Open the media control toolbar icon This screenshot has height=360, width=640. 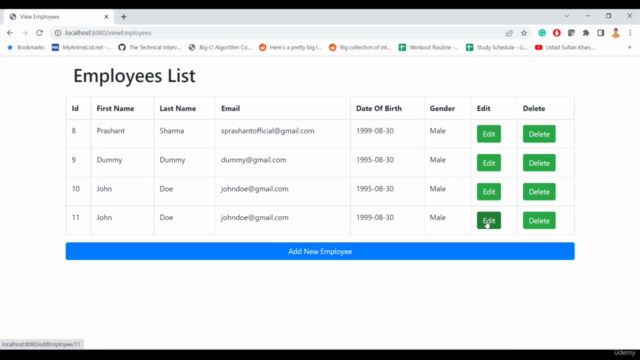571,33
